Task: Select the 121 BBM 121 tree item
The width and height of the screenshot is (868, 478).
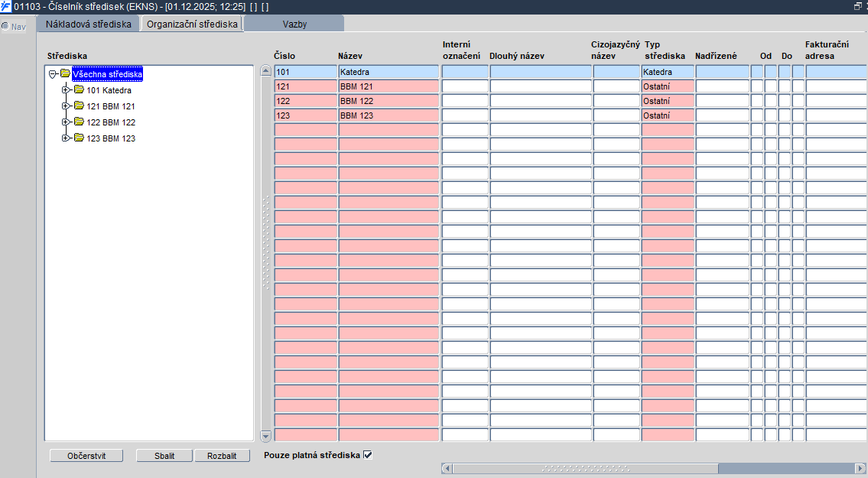Action: point(111,106)
